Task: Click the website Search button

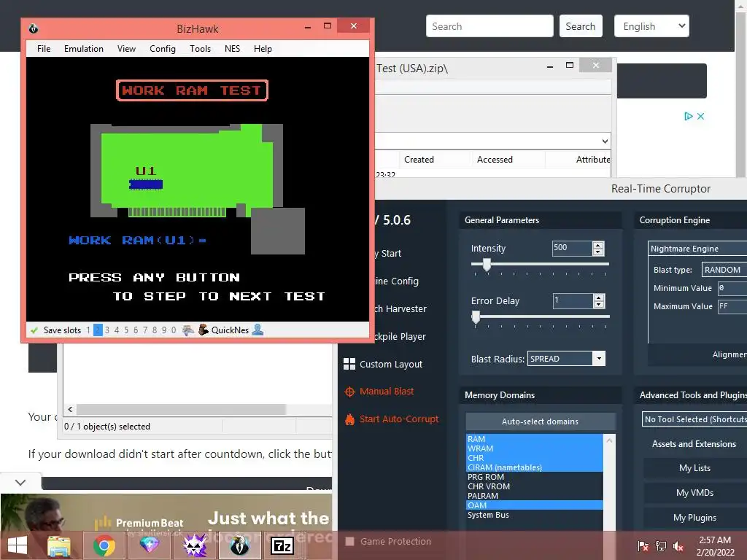Action: point(580,26)
